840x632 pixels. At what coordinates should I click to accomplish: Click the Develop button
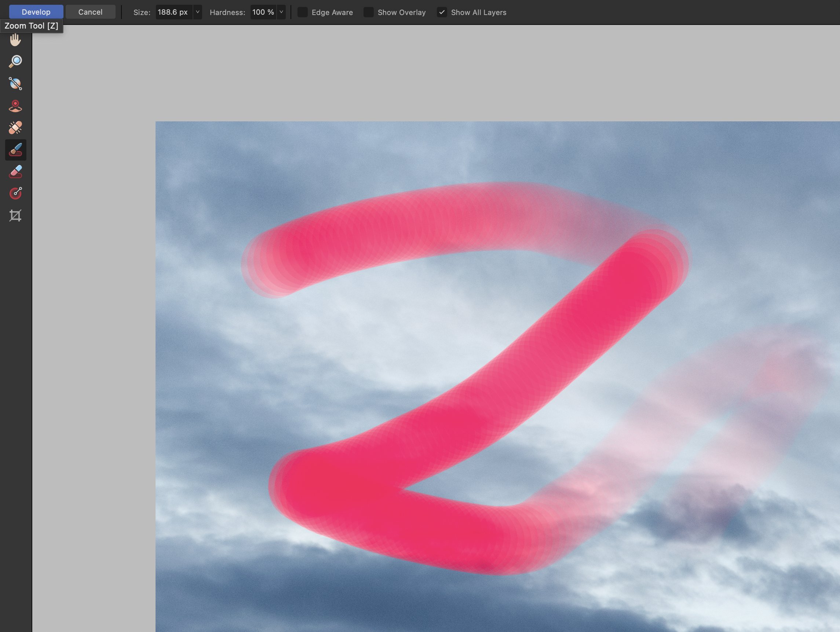click(36, 12)
